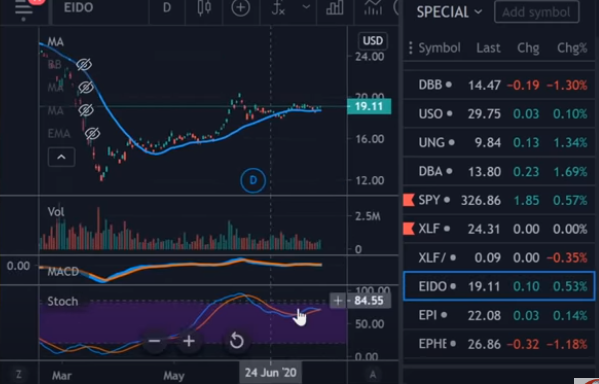Click the compare or add symbol plus icon
The height and width of the screenshot is (384, 599).
241,8
